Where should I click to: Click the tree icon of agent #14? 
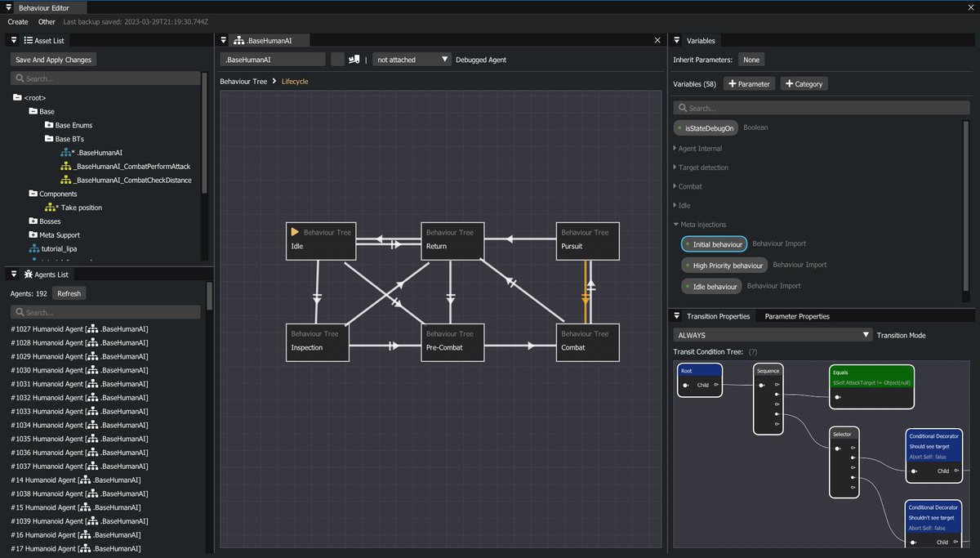coord(86,480)
